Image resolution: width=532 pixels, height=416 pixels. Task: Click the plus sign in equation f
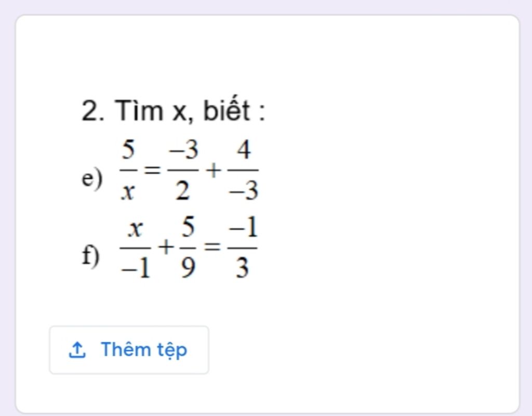pos(166,247)
